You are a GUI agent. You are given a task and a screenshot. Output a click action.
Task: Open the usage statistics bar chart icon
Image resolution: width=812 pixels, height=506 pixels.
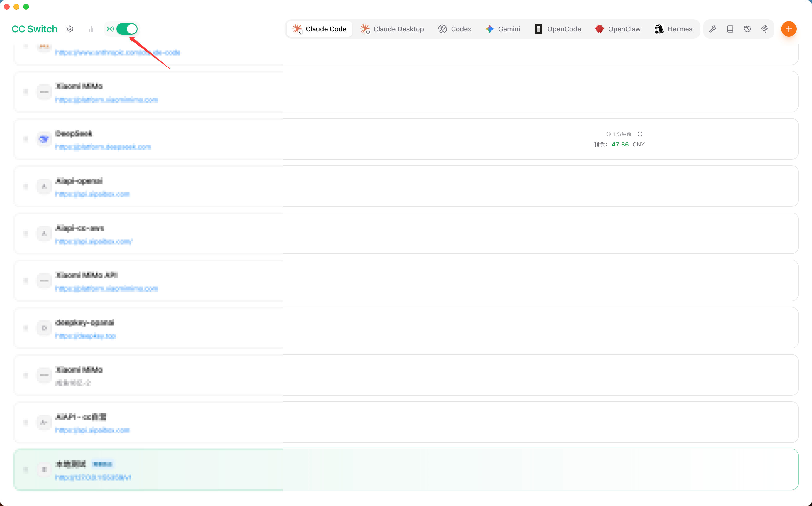click(91, 29)
